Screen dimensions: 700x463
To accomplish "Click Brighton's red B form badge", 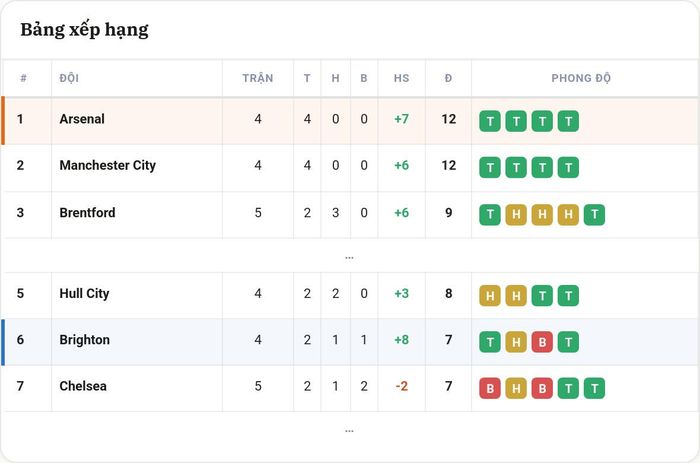I will tap(542, 342).
